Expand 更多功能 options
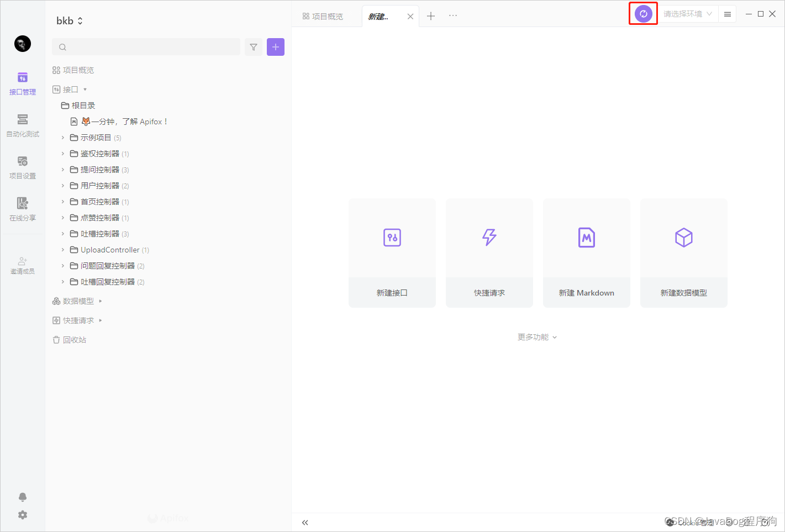 click(x=538, y=337)
